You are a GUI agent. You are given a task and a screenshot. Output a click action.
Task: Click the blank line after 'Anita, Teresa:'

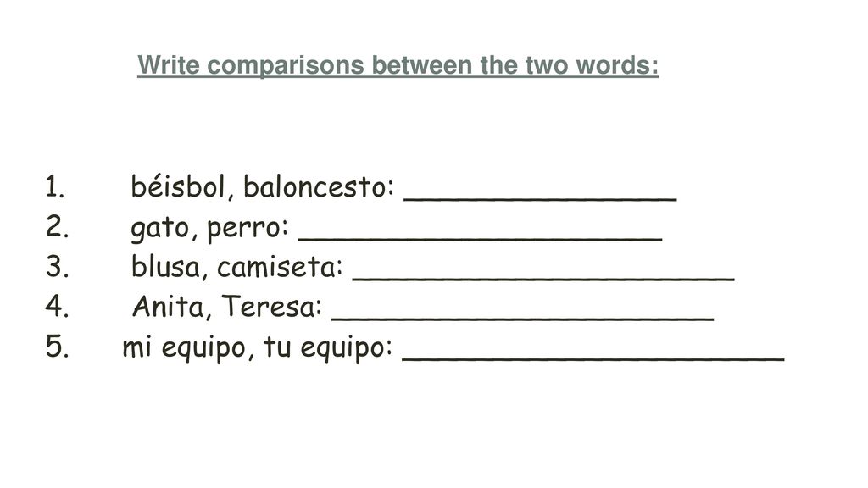click(x=522, y=319)
